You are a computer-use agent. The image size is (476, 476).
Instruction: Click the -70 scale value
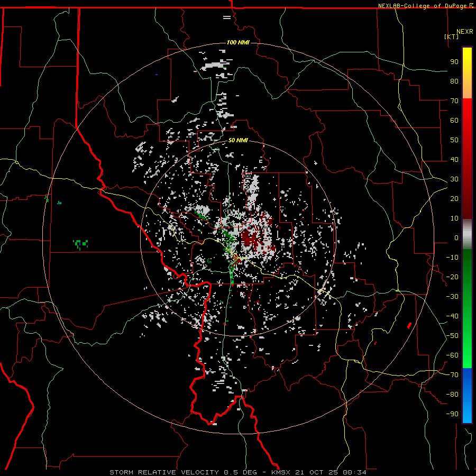(x=452, y=375)
